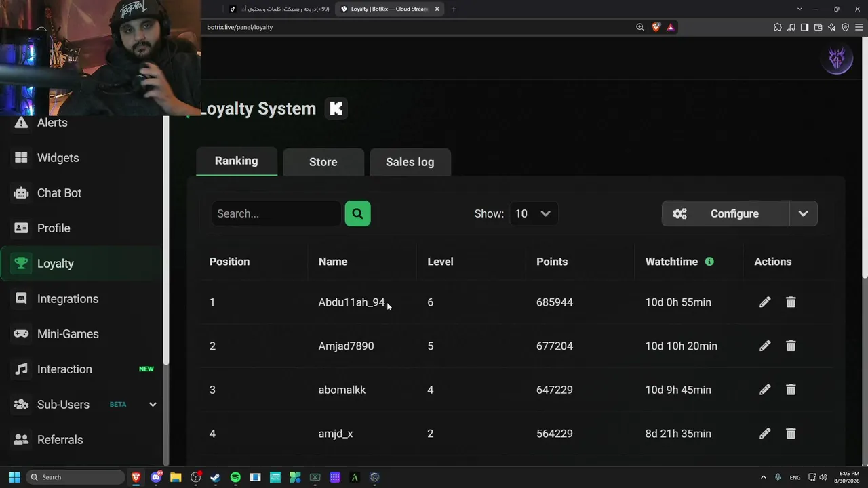The image size is (868, 488).
Task: Select the name amjd_x
Action: 336,434
